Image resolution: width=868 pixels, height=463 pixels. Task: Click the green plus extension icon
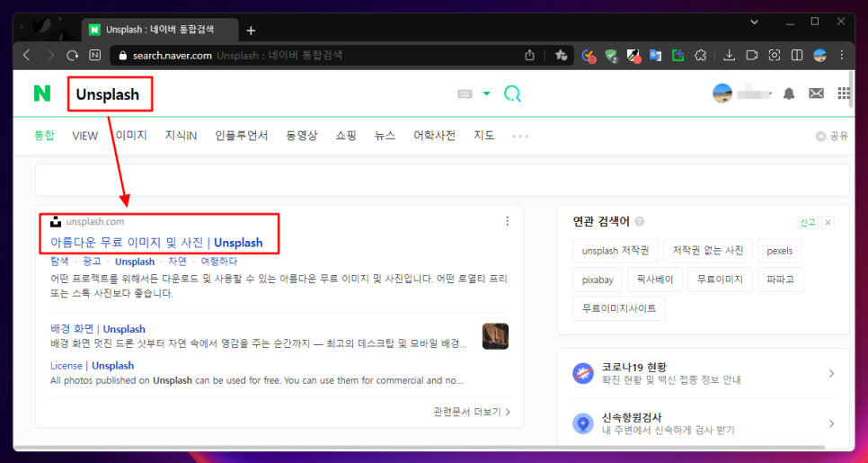[x=678, y=56]
